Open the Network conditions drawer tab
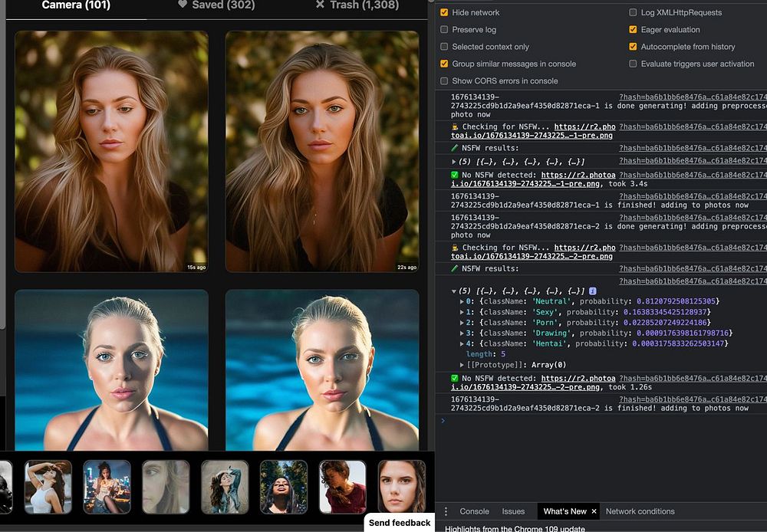 [640, 511]
